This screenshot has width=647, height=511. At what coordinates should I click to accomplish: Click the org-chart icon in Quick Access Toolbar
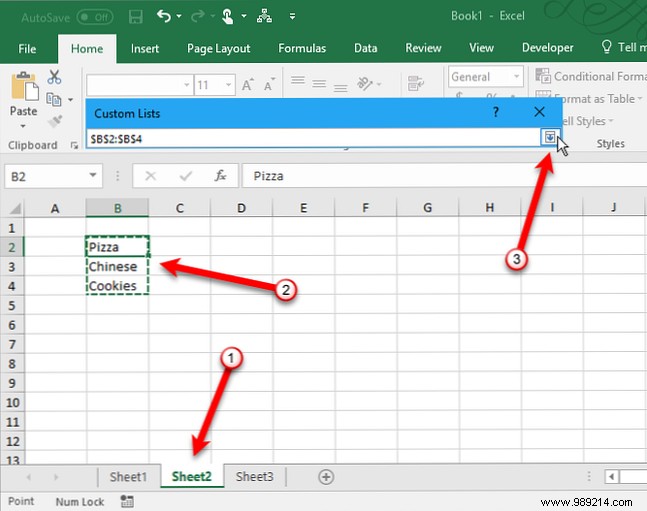point(264,16)
